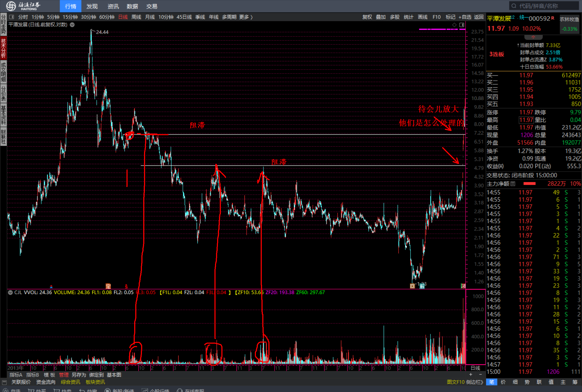Expand the CJL volume indicator dropdown
Screen dimensions: 582x392
(10, 292)
